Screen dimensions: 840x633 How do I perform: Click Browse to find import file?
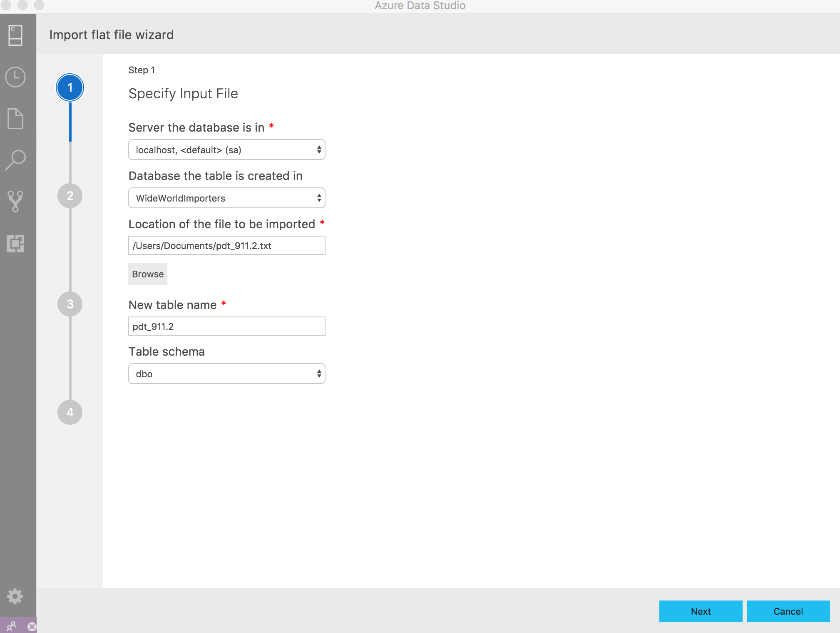[x=147, y=273]
